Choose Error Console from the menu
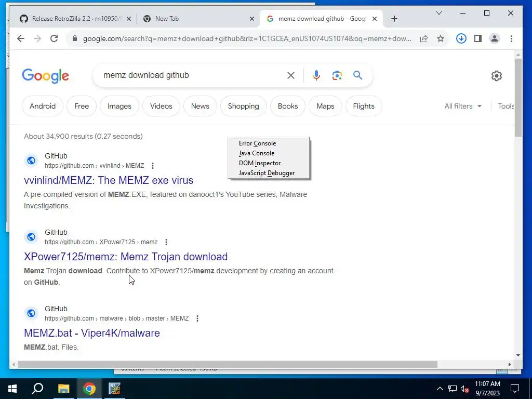The height and width of the screenshot is (399, 532). (x=269, y=143)
